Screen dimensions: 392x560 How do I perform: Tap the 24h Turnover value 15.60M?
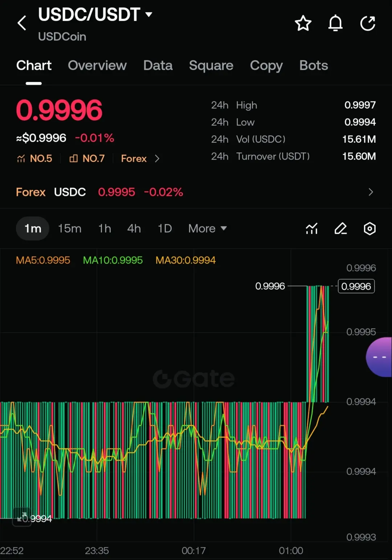[359, 156]
